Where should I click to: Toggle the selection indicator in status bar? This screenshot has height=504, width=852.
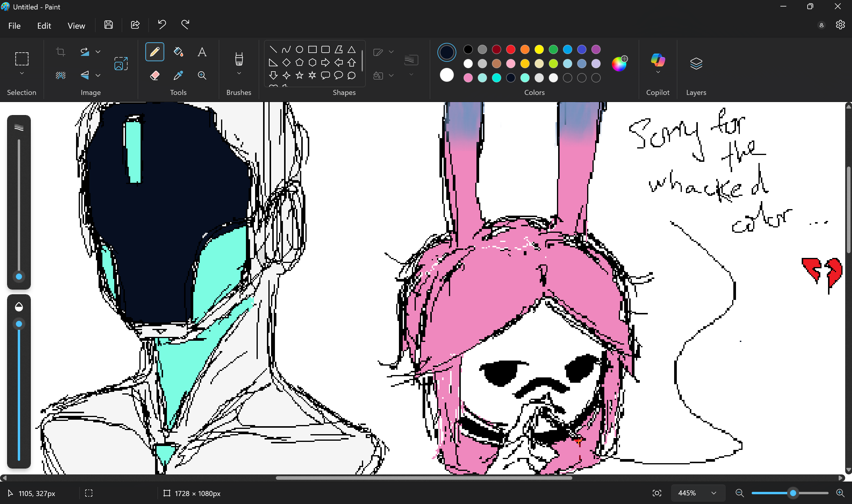pos(89,493)
